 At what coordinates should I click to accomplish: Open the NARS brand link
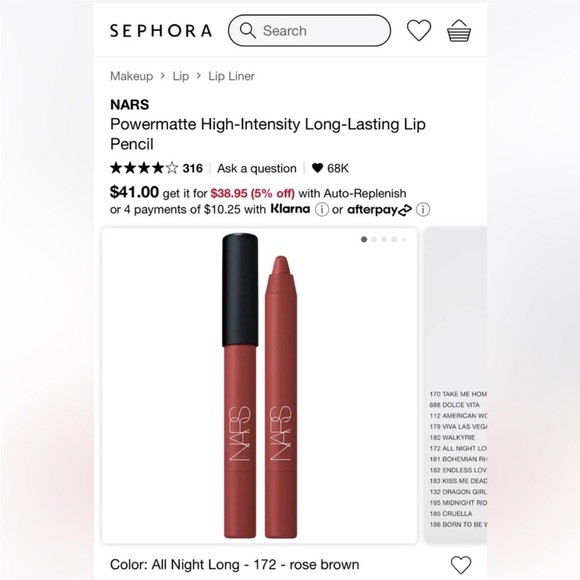tap(129, 105)
